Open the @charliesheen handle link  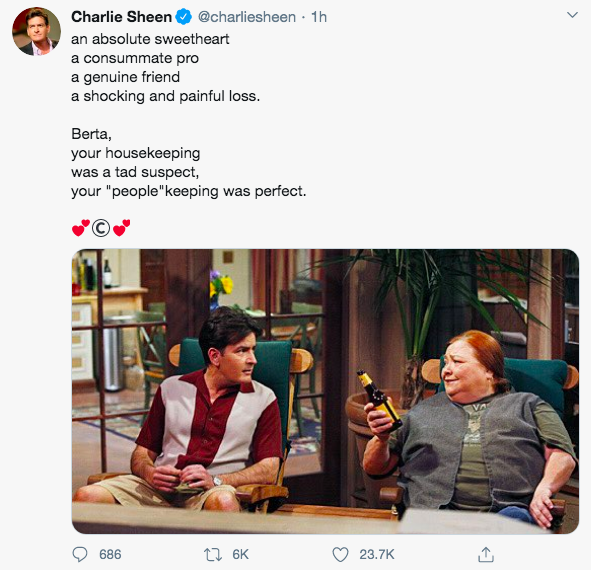click(x=247, y=17)
